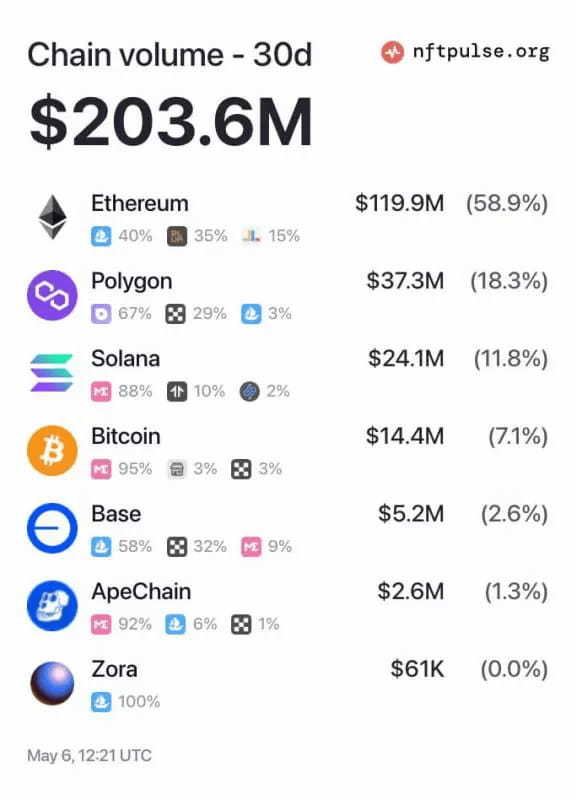Click the Zora sphere icon
The width and height of the screenshot is (577, 800).
[52, 683]
